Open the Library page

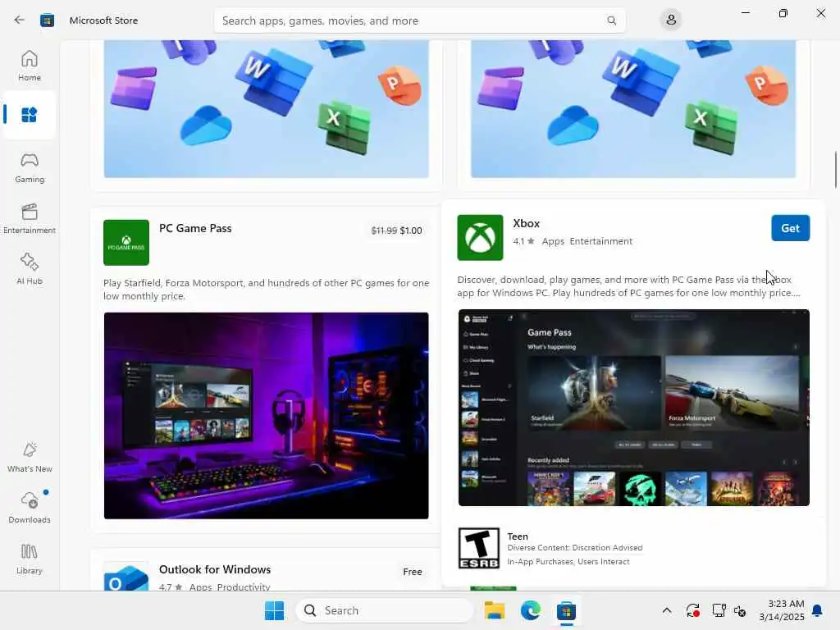click(30, 559)
